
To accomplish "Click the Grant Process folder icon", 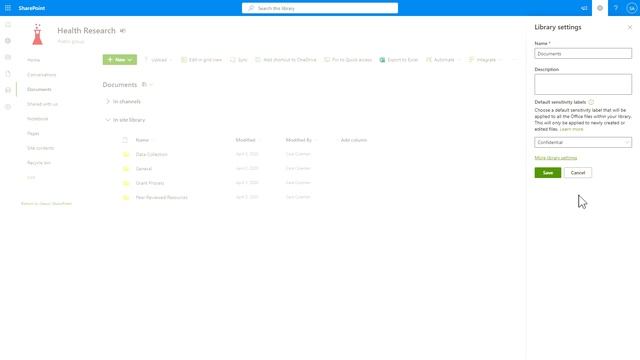I will [x=126, y=183].
